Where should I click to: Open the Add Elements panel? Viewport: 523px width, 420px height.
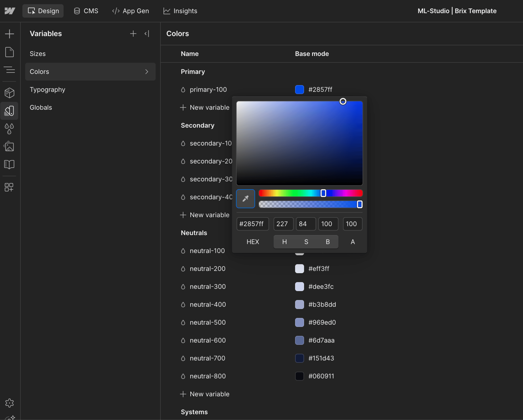(x=10, y=34)
